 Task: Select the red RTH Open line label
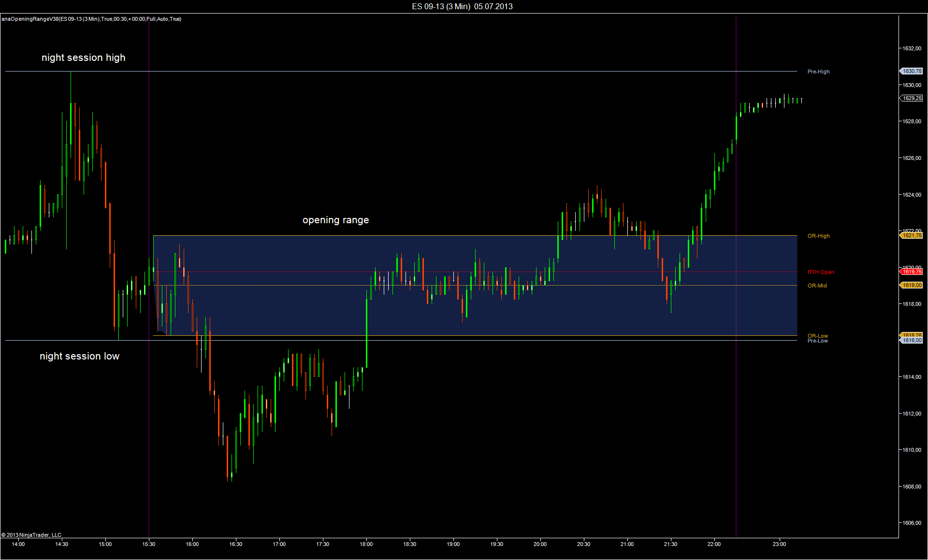pos(821,272)
